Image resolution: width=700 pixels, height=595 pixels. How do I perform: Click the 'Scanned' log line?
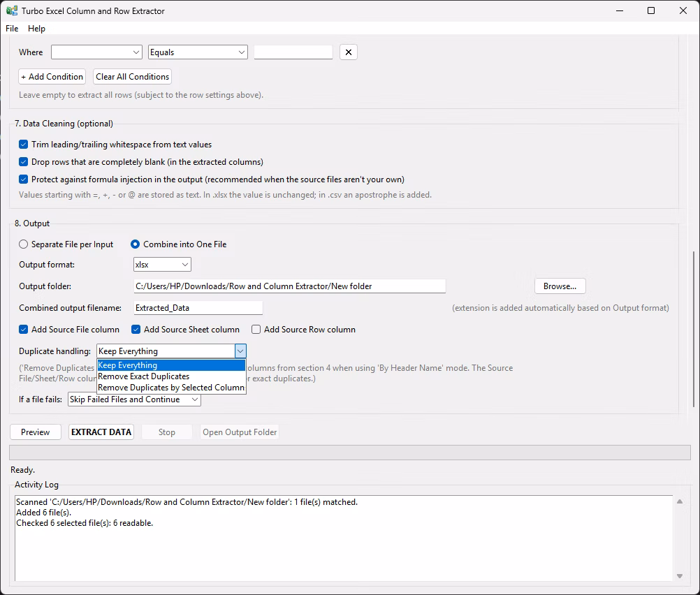tap(187, 502)
